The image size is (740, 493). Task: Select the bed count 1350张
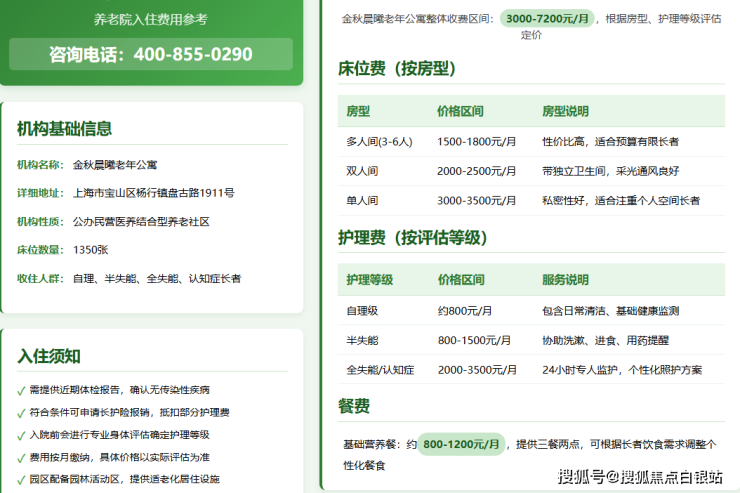(91, 250)
